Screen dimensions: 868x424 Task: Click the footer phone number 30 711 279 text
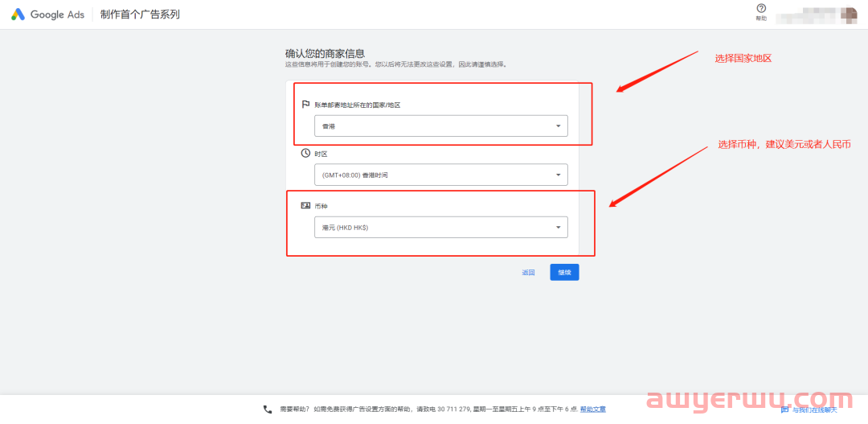coord(452,410)
